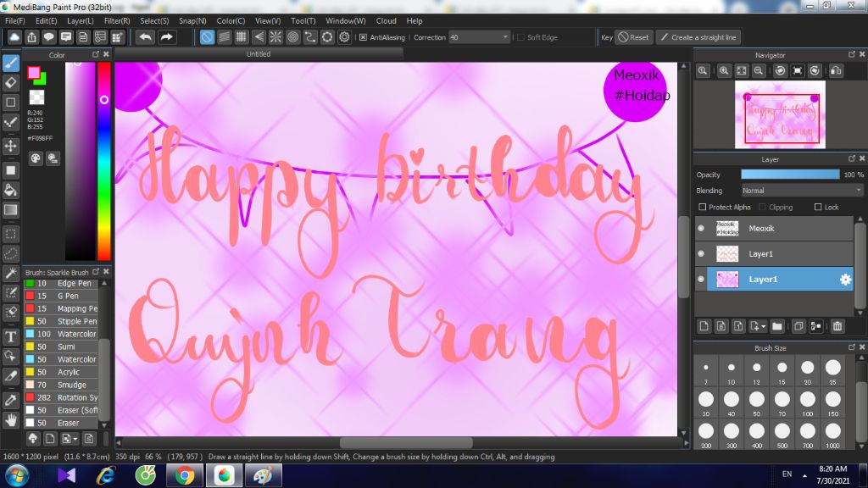The width and height of the screenshot is (868, 488).
Task: Select the rectangular Select tool
Action: tap(10, 234)
